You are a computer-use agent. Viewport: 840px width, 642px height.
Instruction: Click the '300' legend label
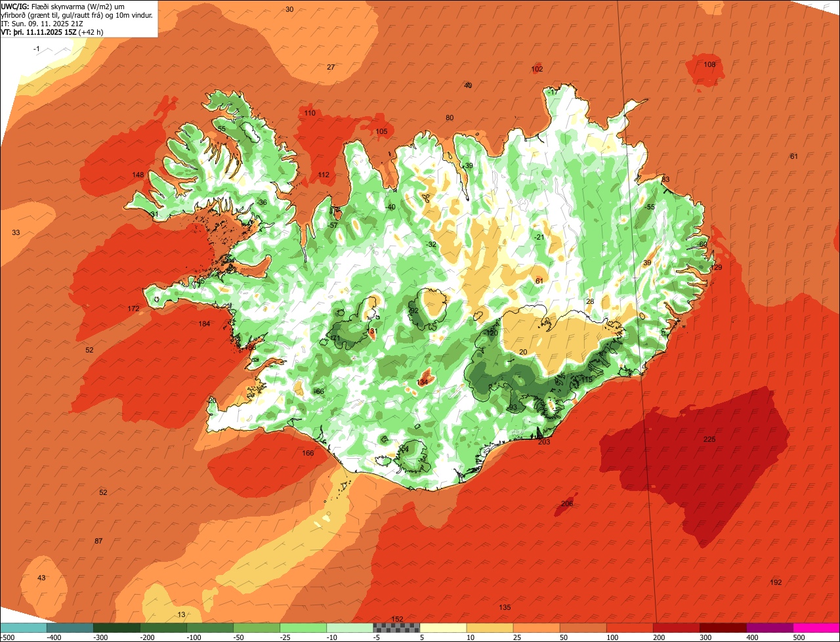point(705,637)
